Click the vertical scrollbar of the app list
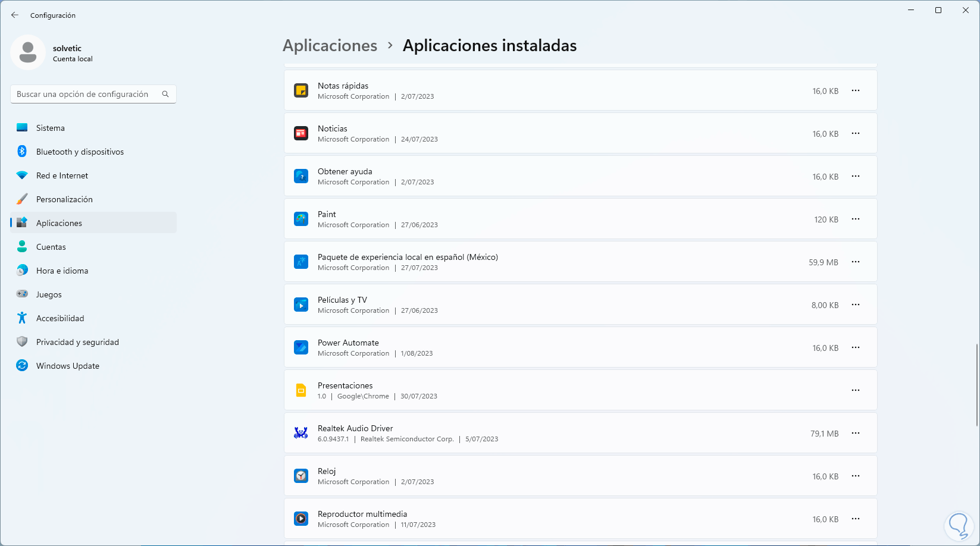This screenshot has width=980, height=546. click(976, 385)
